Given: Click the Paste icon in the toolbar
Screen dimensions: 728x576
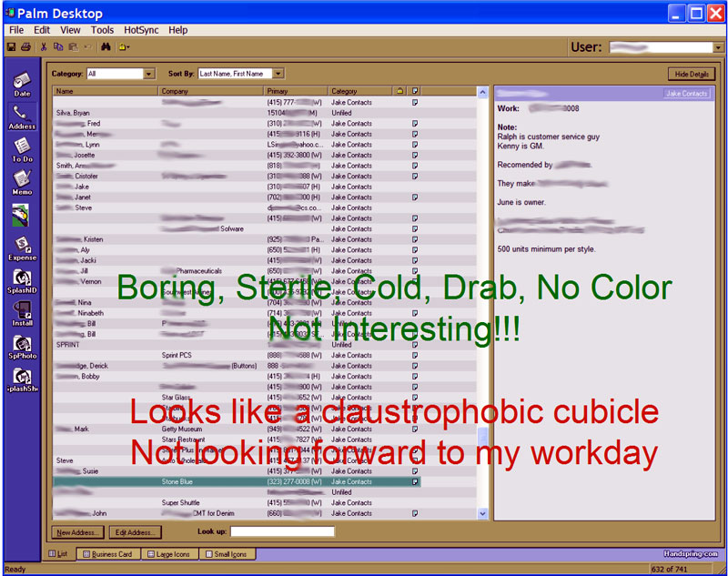Looking at the screenshot, I should pyautogui.click(x=74, y=47).
